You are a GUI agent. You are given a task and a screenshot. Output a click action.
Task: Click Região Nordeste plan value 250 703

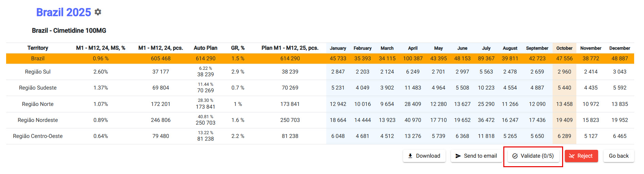290,120
